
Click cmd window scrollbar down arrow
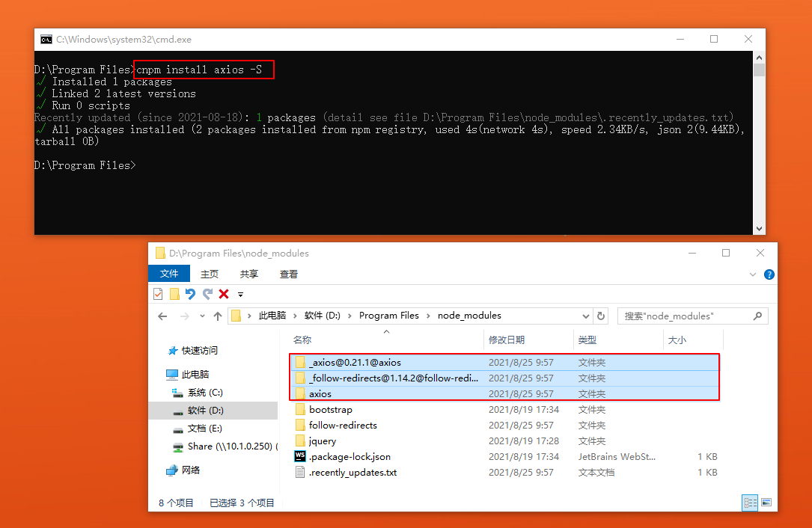coord(759,228)
